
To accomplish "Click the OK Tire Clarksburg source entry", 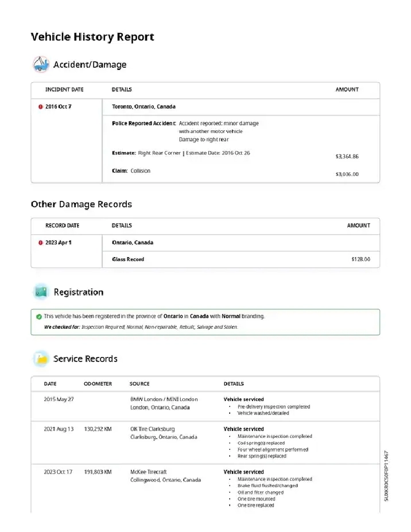I will (x=152, y=429).
